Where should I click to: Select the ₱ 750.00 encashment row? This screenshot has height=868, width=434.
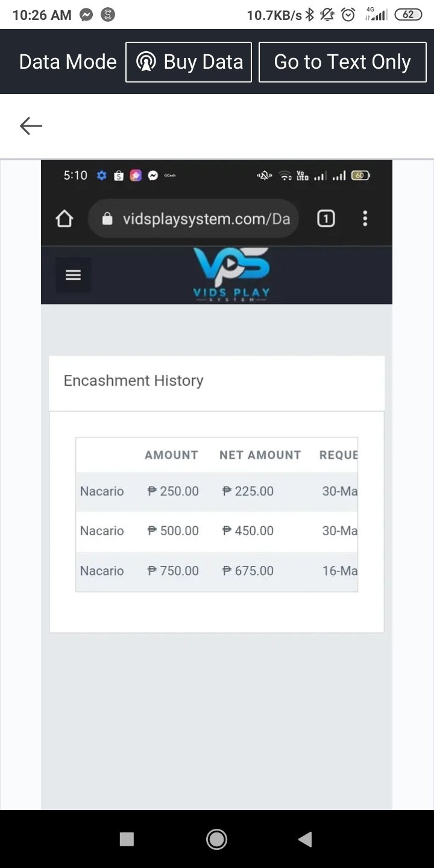[x=216, y=571]
